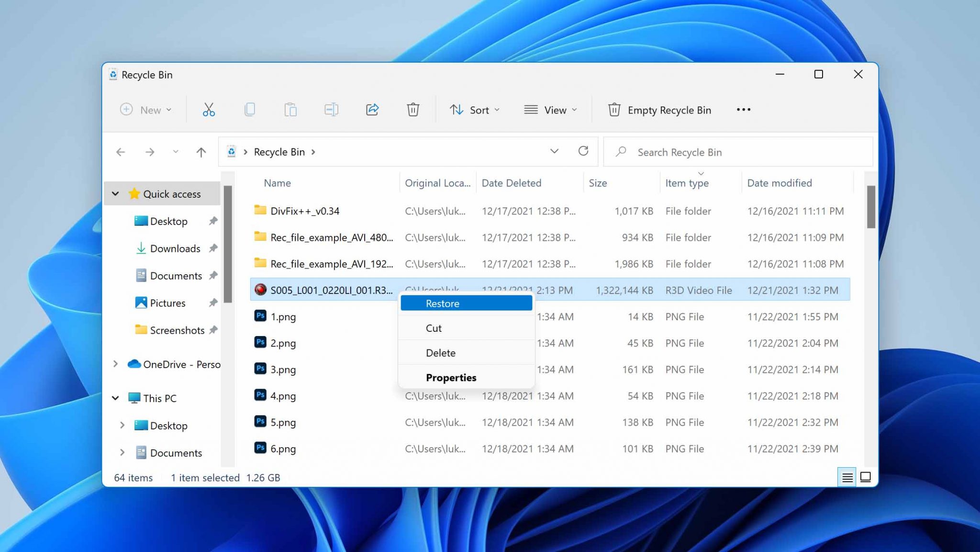This screenshot has width=980, height=552.
Task: Select Properties from the context menu
Action: coord(451,377)
